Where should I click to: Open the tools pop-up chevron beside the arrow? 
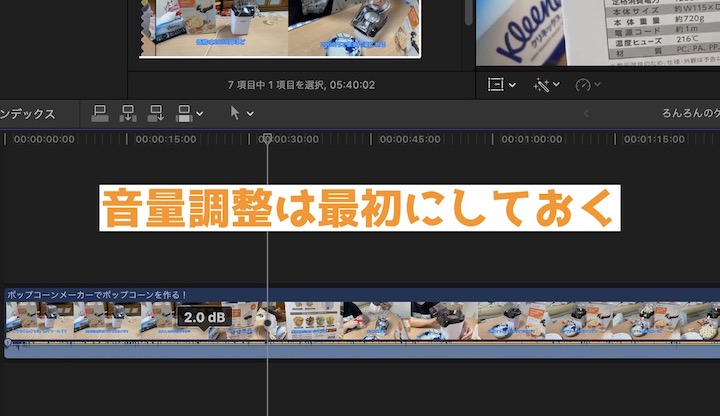[x=250, y=113]
